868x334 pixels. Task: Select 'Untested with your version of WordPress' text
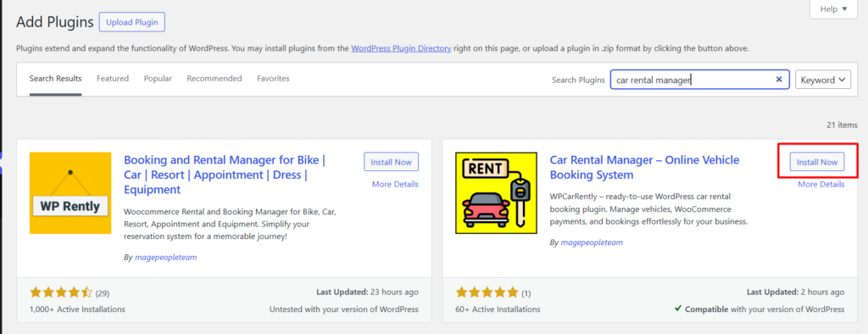coord(344,309)
